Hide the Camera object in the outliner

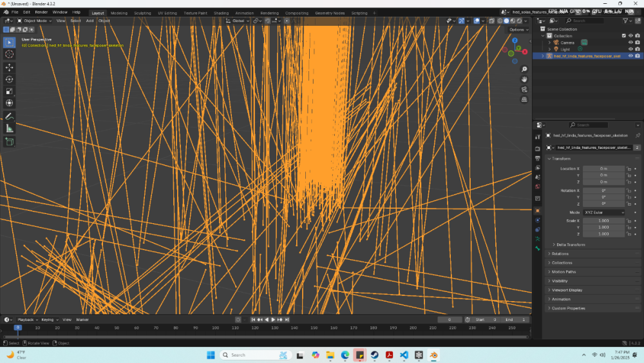point(630,43)
